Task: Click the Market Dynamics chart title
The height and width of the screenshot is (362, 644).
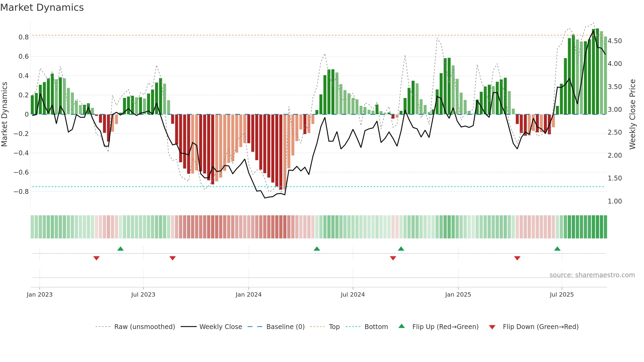Action: (x=42, y=8)
